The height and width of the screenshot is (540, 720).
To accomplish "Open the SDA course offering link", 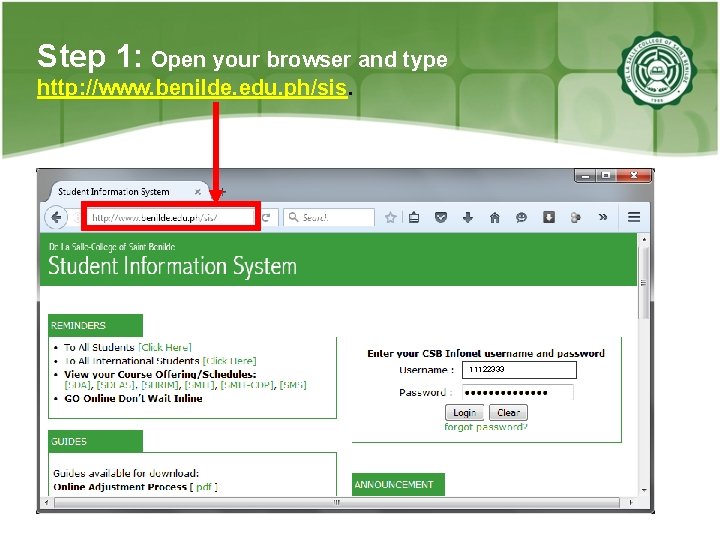I will pos(78,385).
